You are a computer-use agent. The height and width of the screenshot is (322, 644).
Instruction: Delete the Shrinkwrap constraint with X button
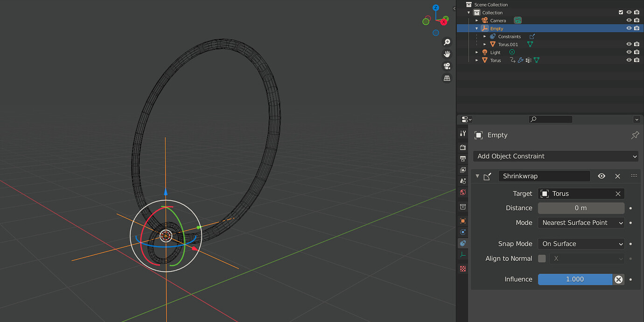[617, 176]
